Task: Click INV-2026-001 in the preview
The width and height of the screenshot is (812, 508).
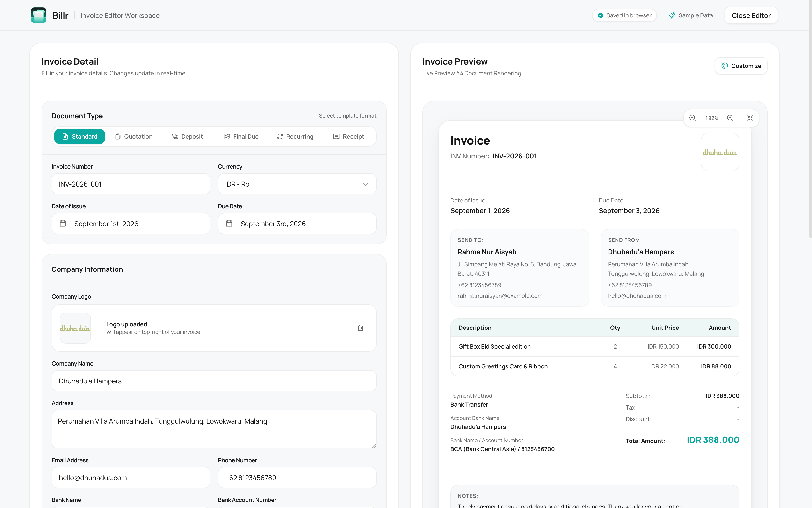Action: coord(514,156)
